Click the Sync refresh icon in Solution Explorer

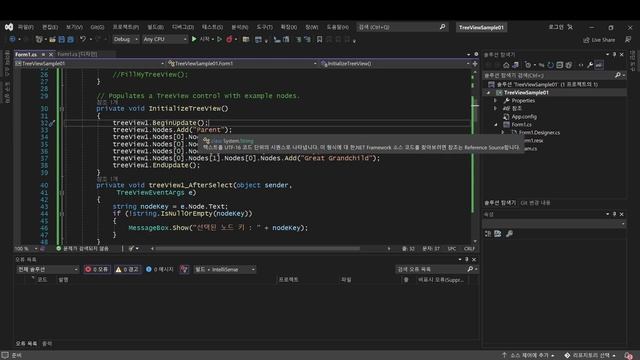(551, 65)
